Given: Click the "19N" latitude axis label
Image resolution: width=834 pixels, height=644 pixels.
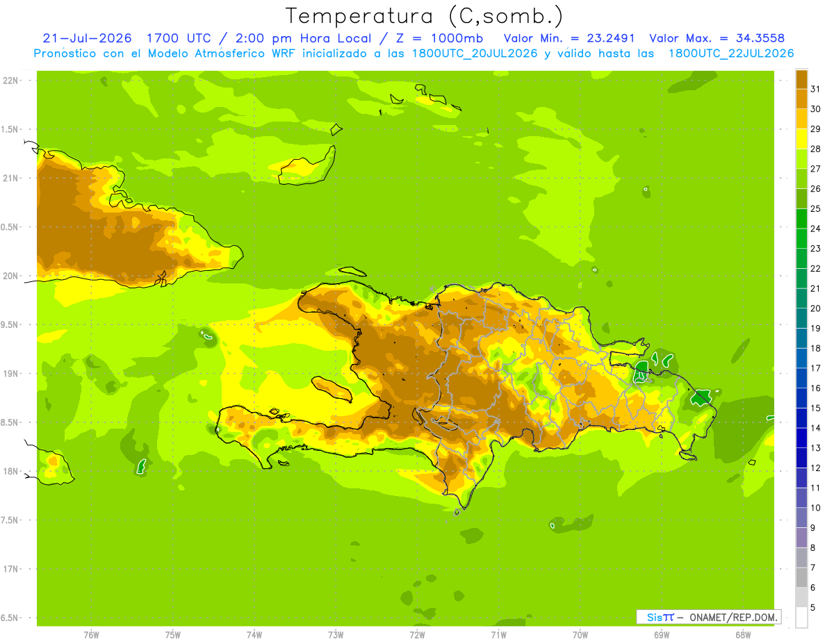Looking at the screenshot, I should (x=10, y=374).
